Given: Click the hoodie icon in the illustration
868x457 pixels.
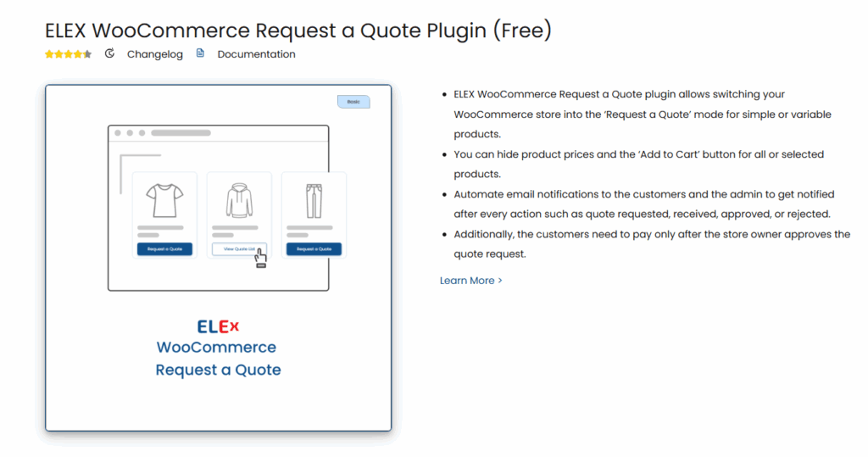Looking at the screenshot, I should tap(239, 200).
